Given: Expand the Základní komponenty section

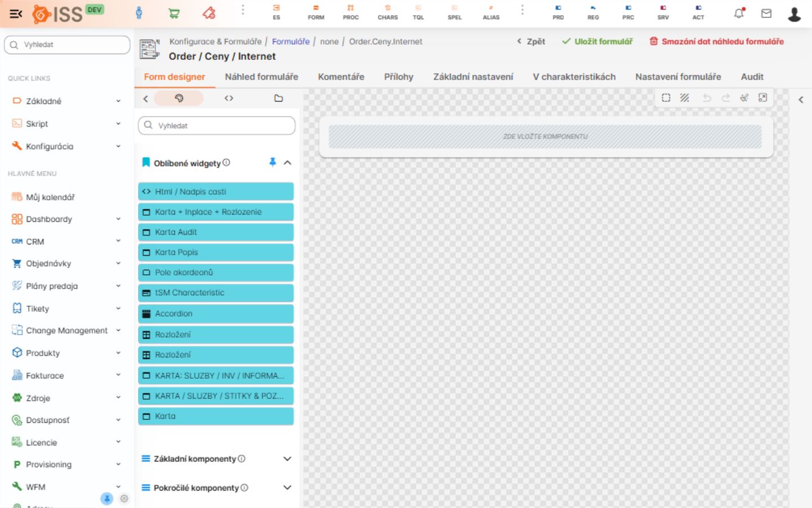Looking at the screenshot, I should [288, 459].
